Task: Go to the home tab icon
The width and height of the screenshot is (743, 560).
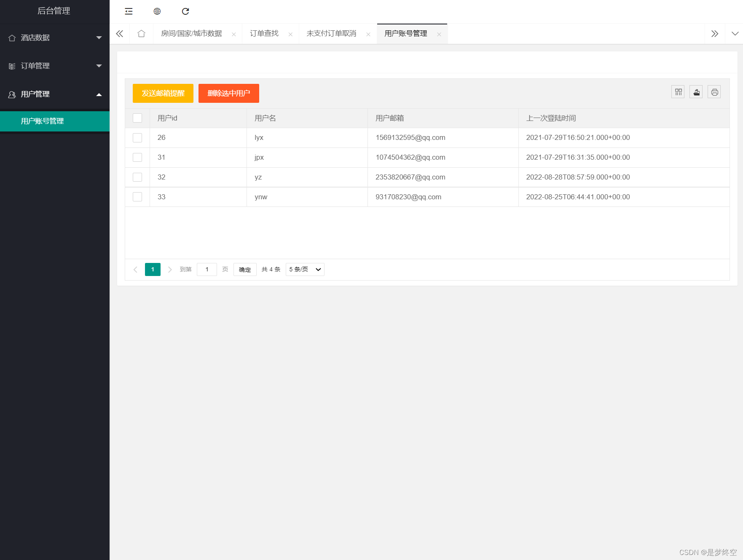Action: (x=141, y=34)
